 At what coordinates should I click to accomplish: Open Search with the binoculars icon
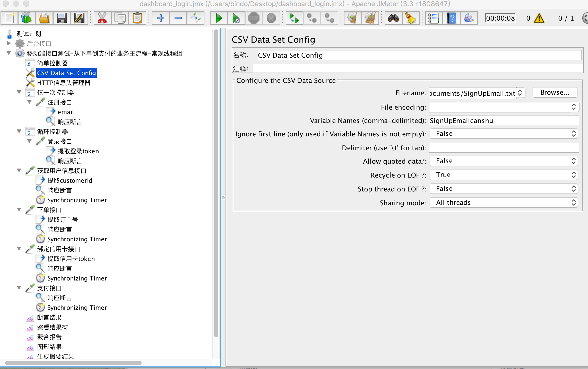(x=393, y=18)
